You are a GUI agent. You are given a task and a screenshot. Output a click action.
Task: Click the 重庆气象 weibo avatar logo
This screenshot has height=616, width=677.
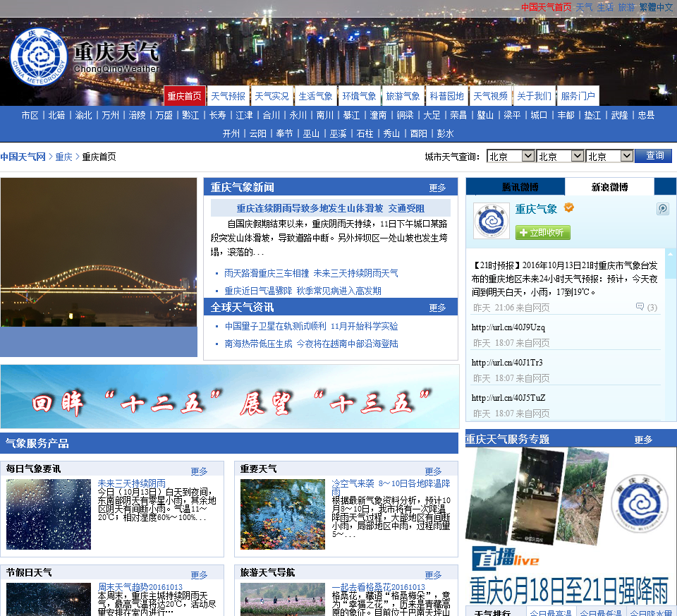coord(492,221)
